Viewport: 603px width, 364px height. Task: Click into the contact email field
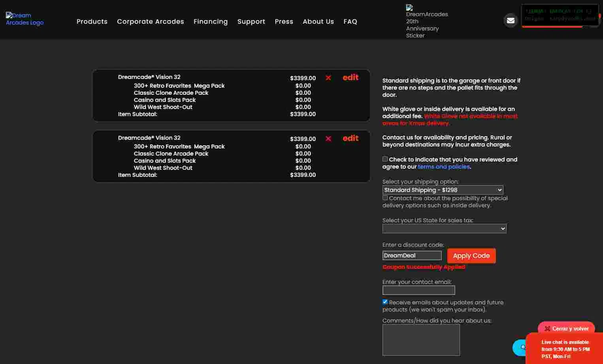point(418,290)
